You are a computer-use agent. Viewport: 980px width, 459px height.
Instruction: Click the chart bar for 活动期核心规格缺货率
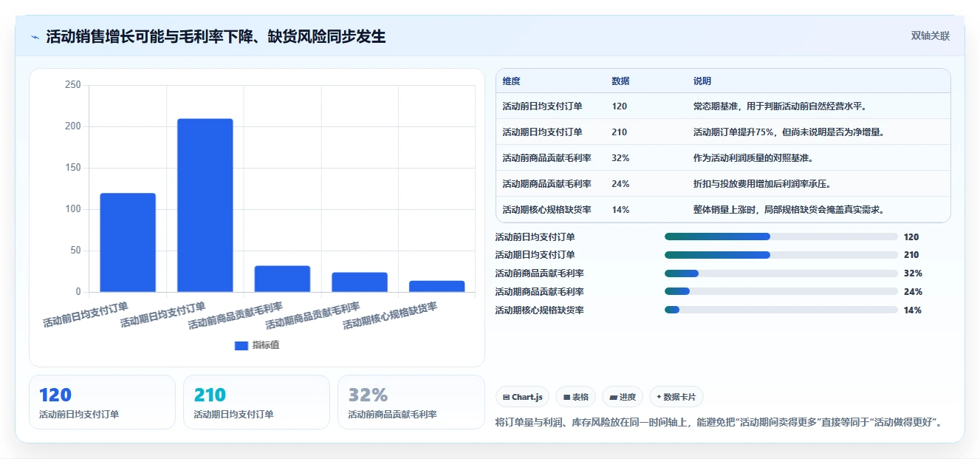coord(436,286)
